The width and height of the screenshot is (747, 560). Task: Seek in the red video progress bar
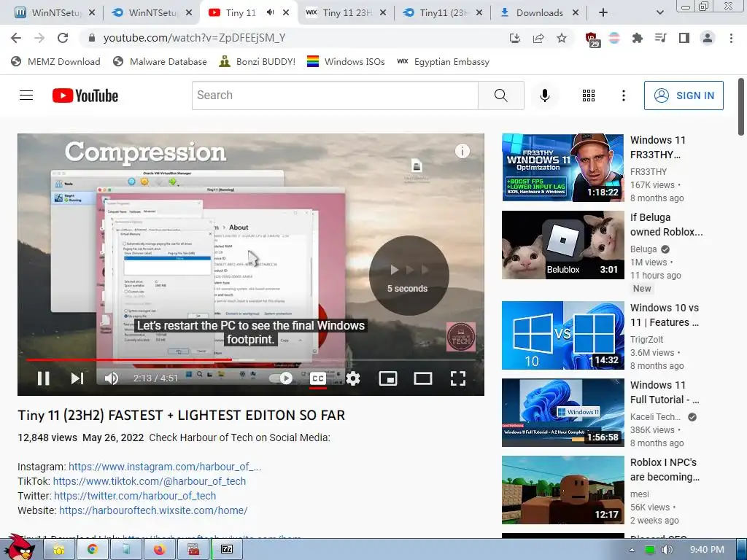[x=251, y=359]
